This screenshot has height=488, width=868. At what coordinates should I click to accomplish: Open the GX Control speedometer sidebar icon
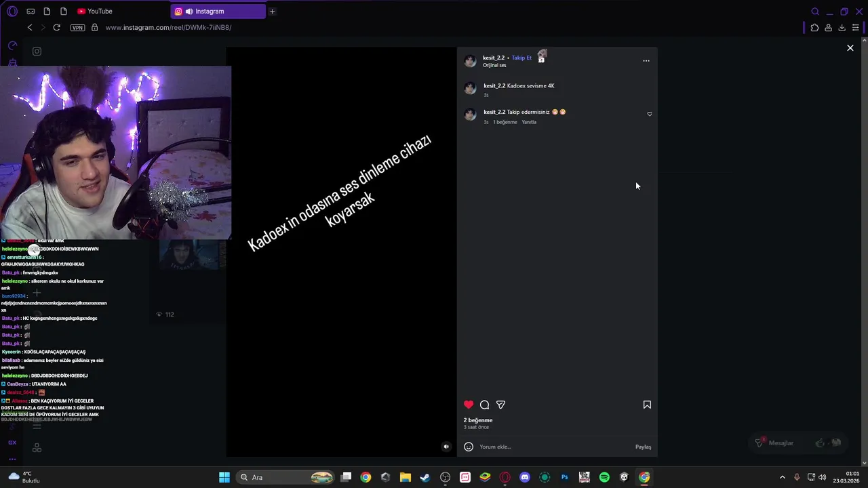point(12,45)
